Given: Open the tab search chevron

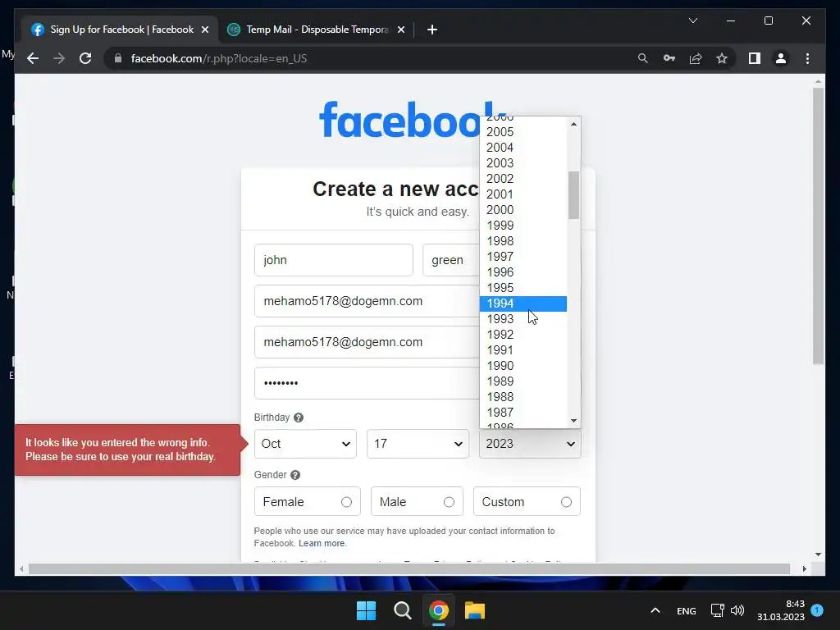Looking at the screenshot, I should click(692, 21).
